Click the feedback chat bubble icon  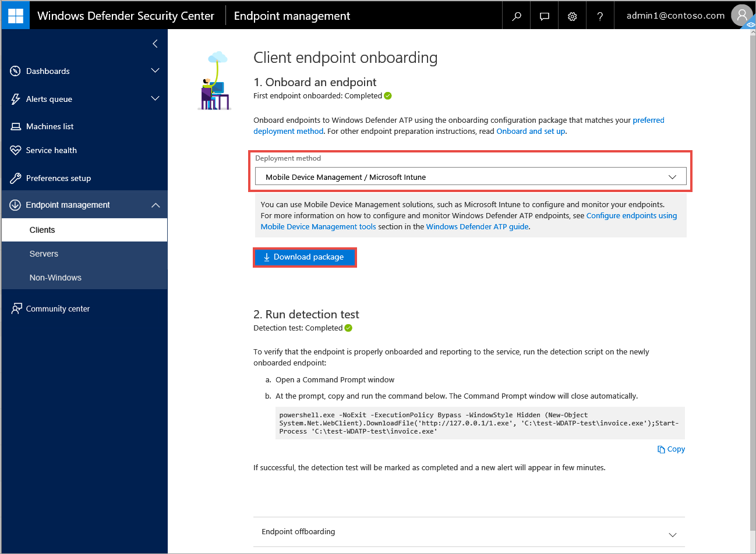pos(544,16)
